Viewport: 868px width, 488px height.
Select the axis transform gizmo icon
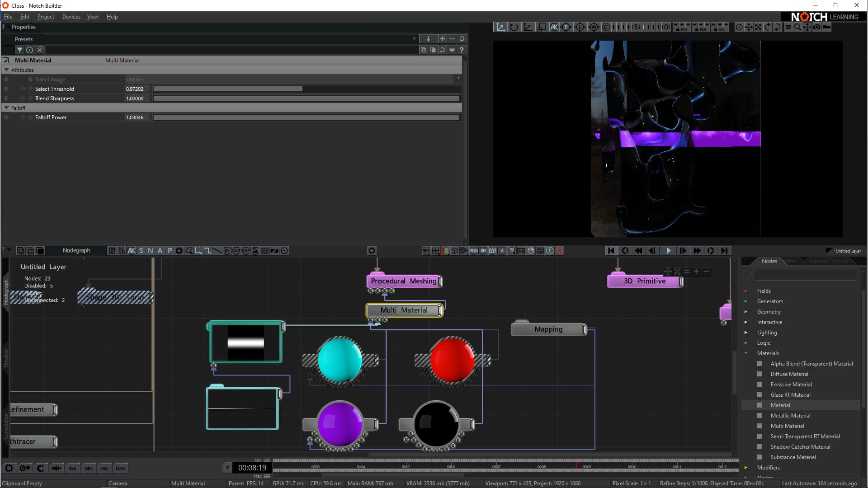tap(500, 27)
